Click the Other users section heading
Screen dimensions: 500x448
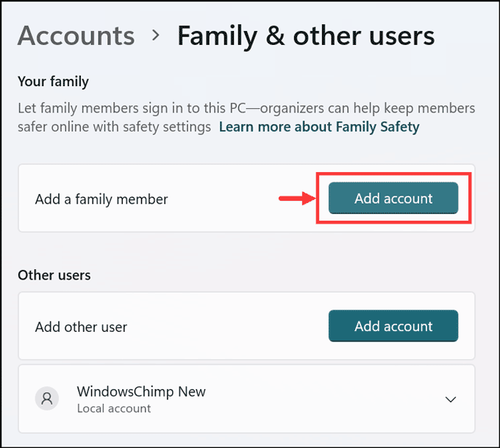54,275
